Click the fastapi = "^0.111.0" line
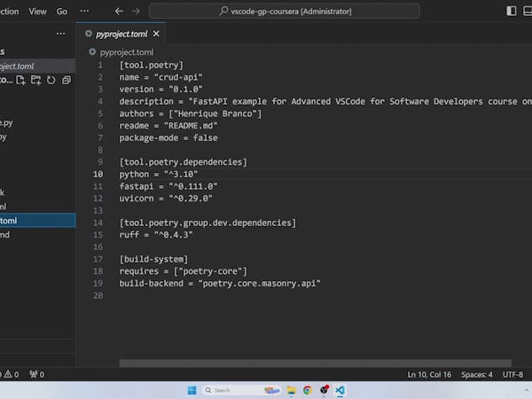 [168, 186]
